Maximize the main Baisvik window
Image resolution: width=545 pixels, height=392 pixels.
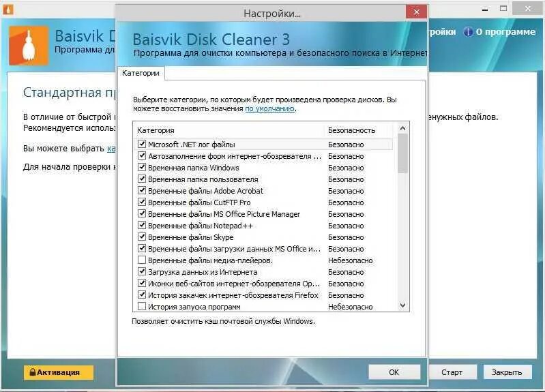[503, 9]
